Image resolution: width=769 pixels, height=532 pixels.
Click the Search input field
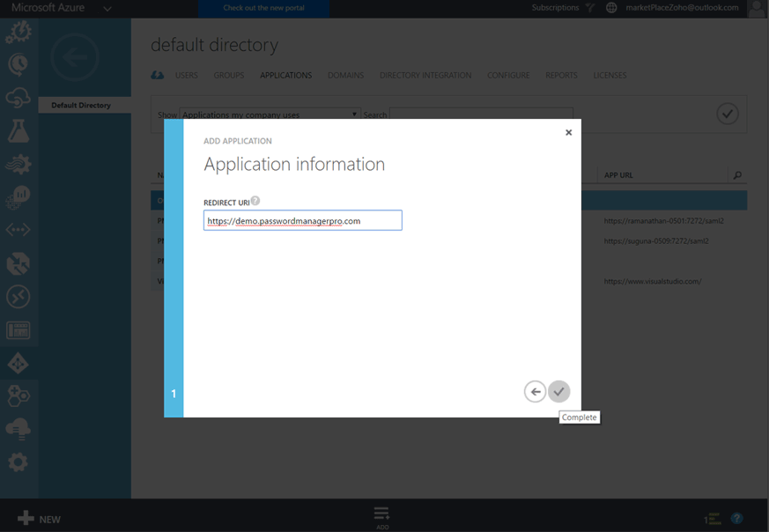481,115
